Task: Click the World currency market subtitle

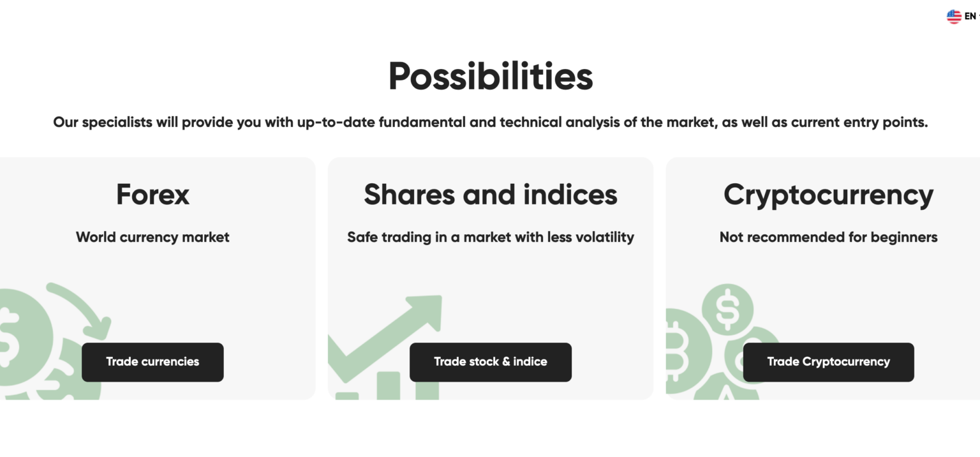Action: [152, 237]
